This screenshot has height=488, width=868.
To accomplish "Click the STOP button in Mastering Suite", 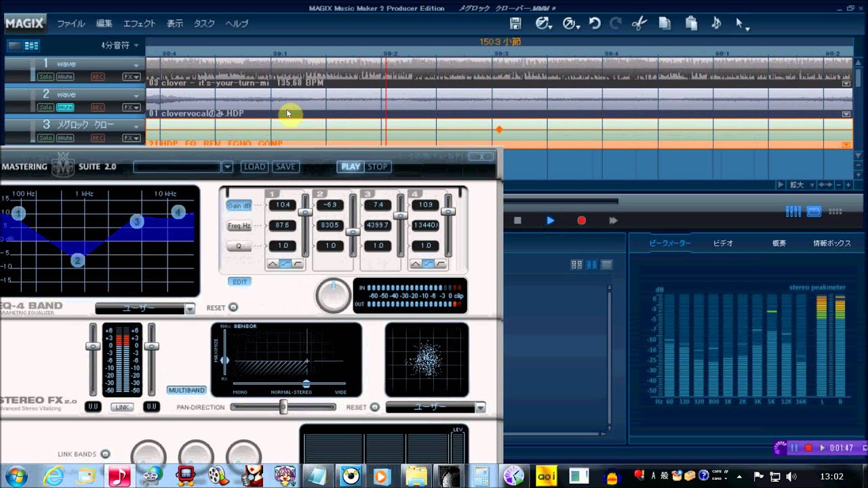I will 378,167.
